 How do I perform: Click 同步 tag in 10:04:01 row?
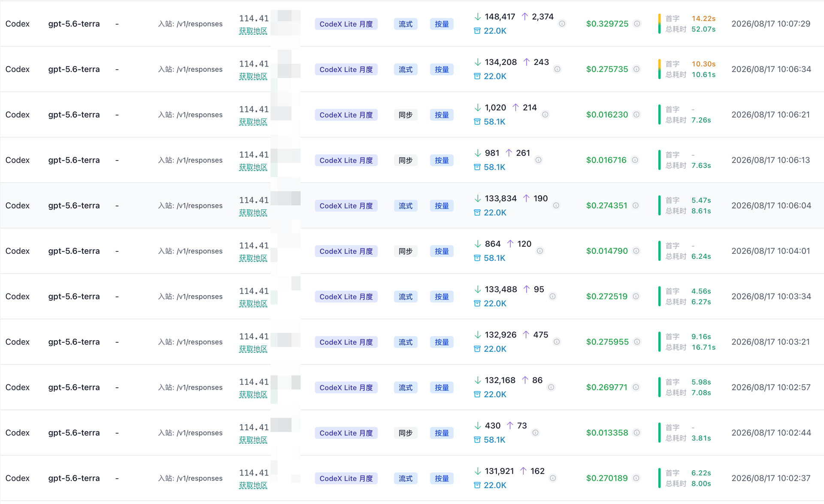coord(406,251)
